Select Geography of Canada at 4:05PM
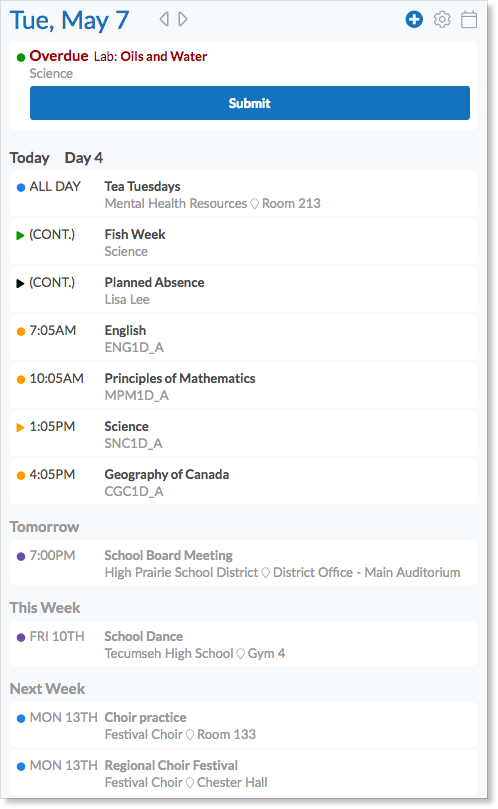This screenshot has width=498, height=809. (243, 482)
